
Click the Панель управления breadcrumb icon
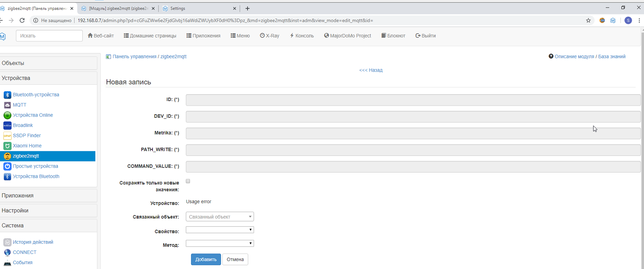(108, 57)
